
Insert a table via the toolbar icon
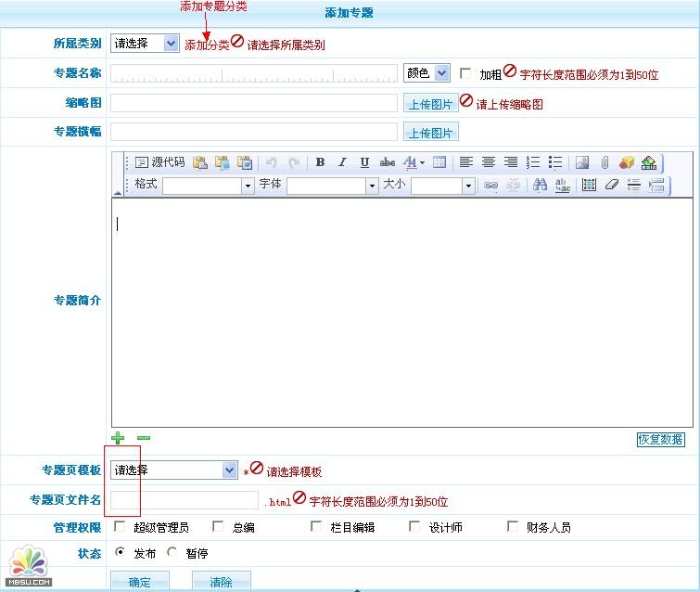point(439,162)
